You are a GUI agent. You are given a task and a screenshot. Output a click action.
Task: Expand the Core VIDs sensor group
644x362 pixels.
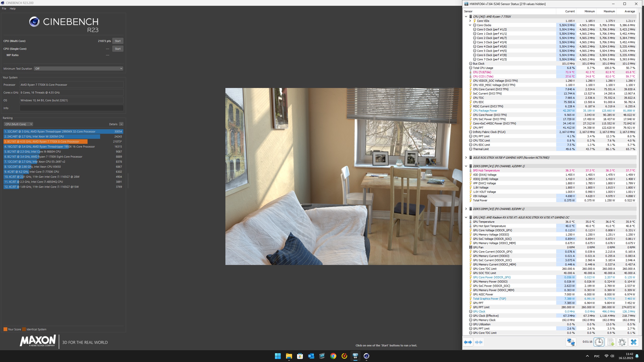470,21
